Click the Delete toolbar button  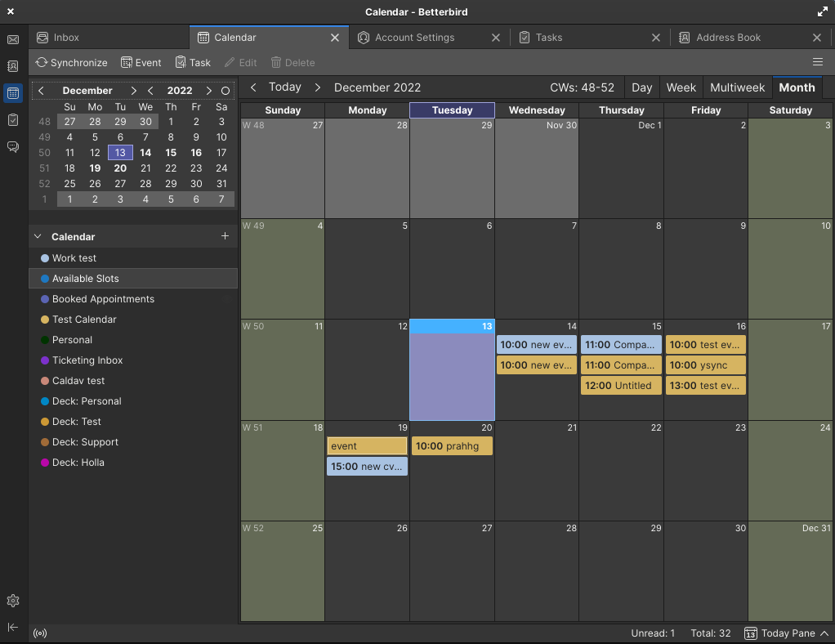(x=292, y=63)
